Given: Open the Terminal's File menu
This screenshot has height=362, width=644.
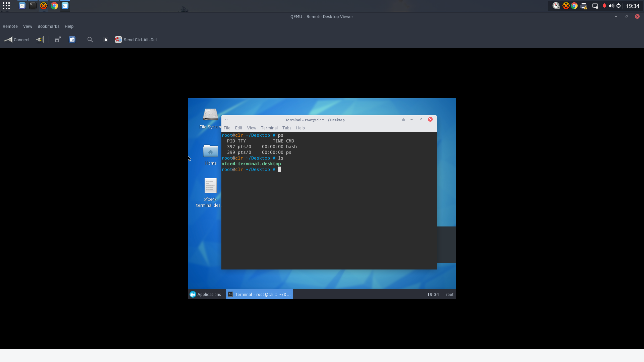Looking at the screenshot, I should tap(227, 128).
